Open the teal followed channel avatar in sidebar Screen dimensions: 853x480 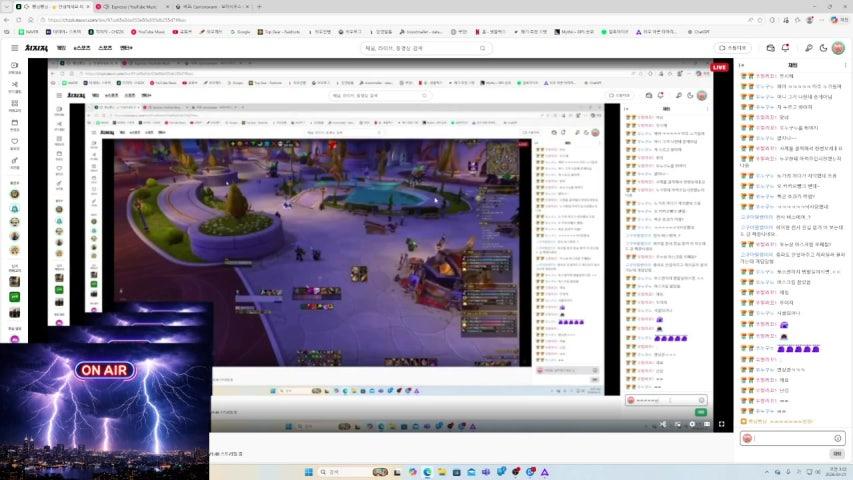point(15,208)
